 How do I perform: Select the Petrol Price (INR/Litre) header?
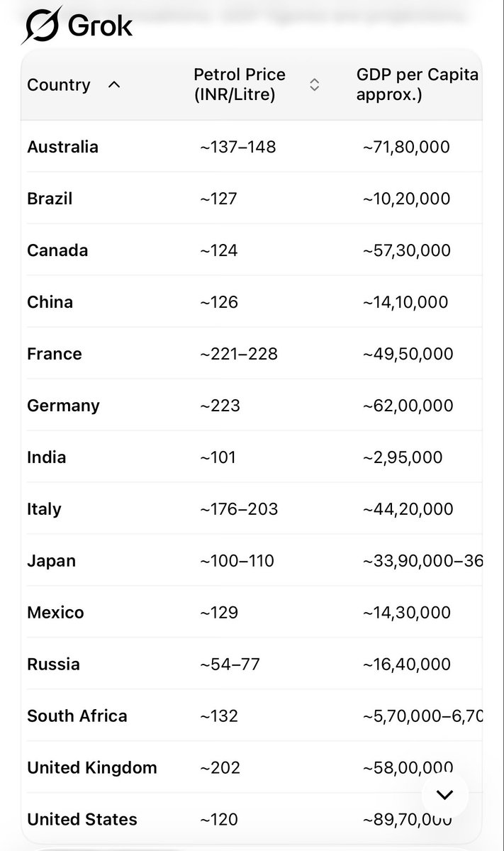[x=240, y=84]
